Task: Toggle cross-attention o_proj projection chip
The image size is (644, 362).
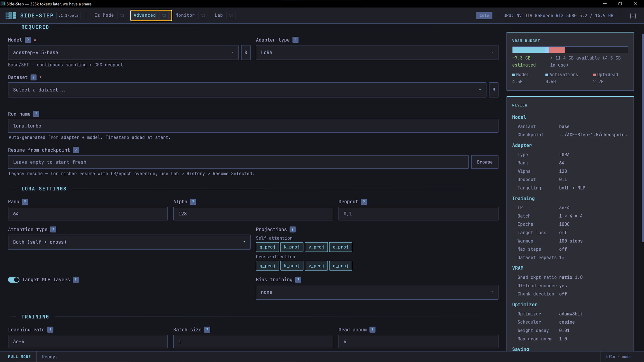Action: click(x=340, y=266)
